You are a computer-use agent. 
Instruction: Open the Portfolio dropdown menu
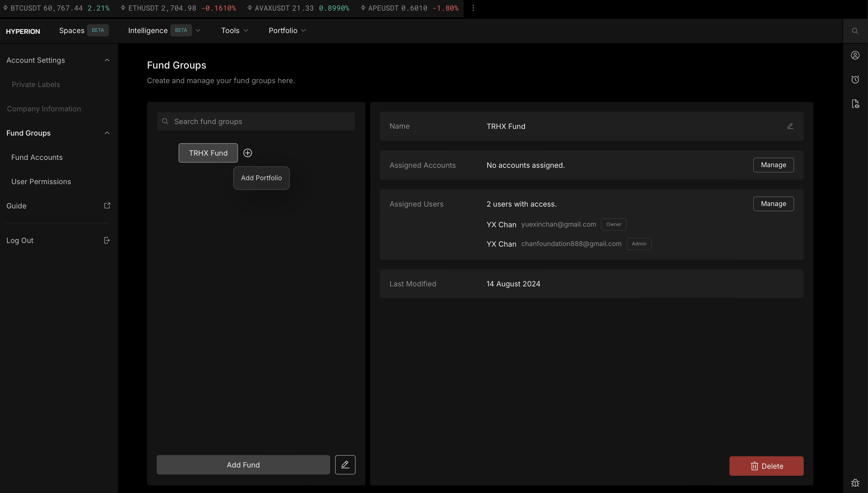[287, 30]
